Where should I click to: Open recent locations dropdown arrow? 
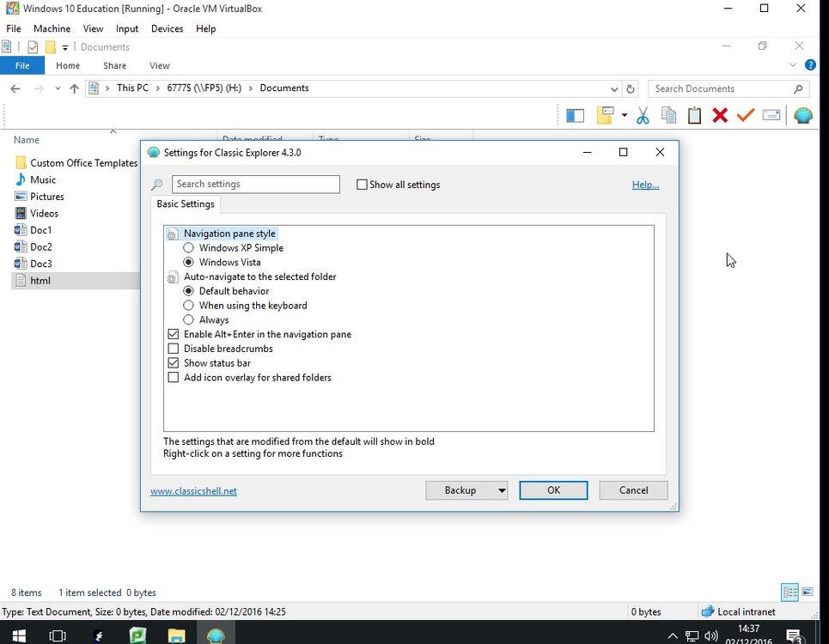point(57,88)
